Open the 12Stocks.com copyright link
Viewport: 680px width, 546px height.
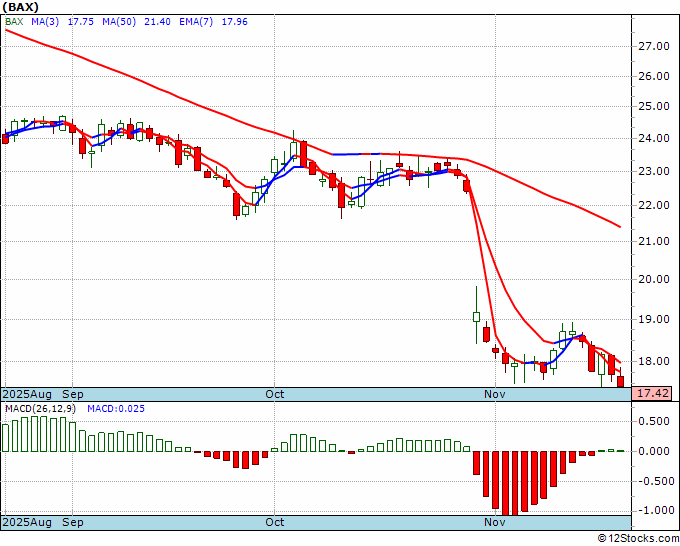pos(638,539)
